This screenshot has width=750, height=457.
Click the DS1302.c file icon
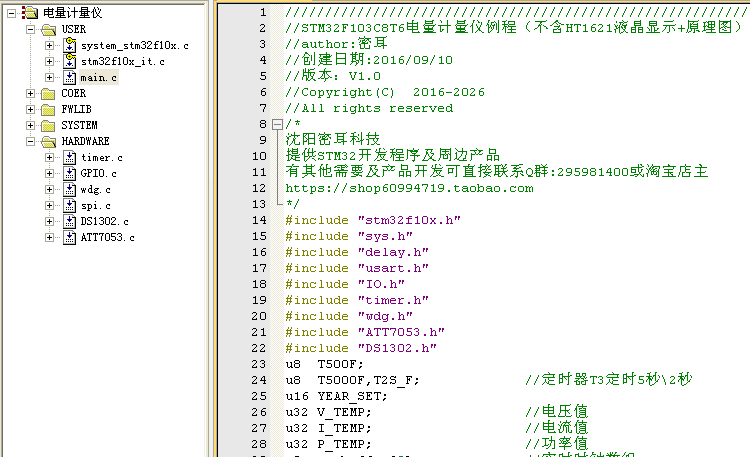[x=69, y=222]
